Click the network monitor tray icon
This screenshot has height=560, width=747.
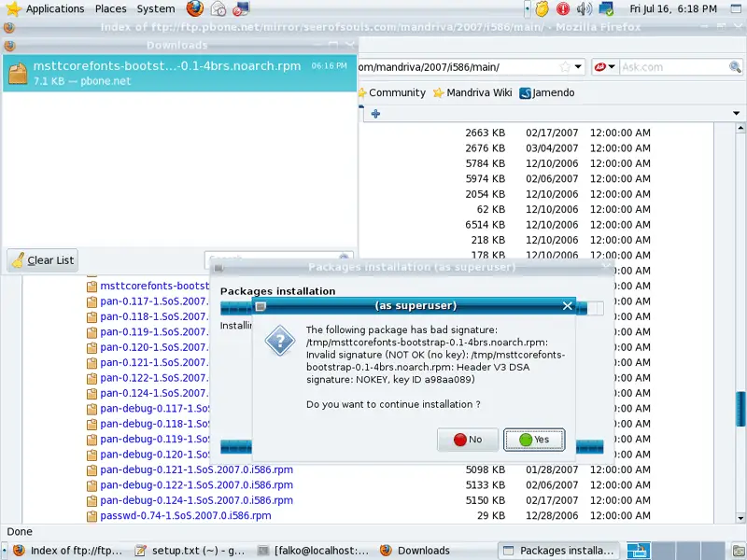point(606,8)
